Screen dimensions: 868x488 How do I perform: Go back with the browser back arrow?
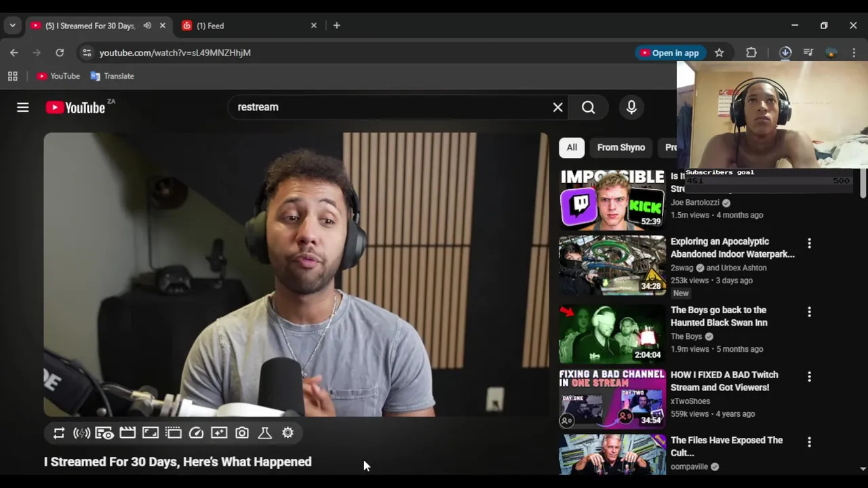[14, 53]
